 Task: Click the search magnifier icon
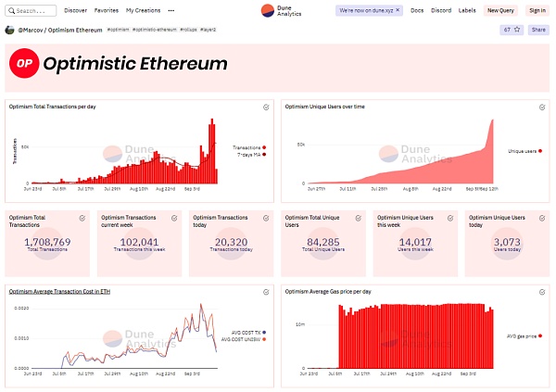(x=11, y=10)
